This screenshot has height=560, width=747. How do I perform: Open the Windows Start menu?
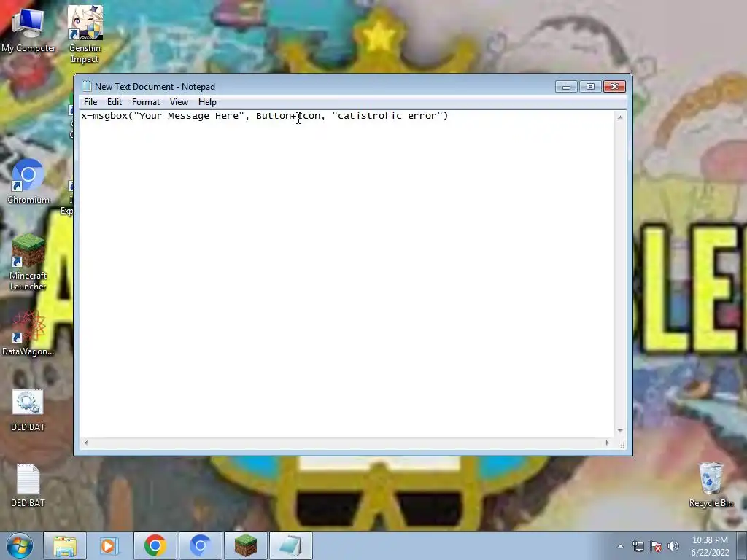tap(19, 545)
